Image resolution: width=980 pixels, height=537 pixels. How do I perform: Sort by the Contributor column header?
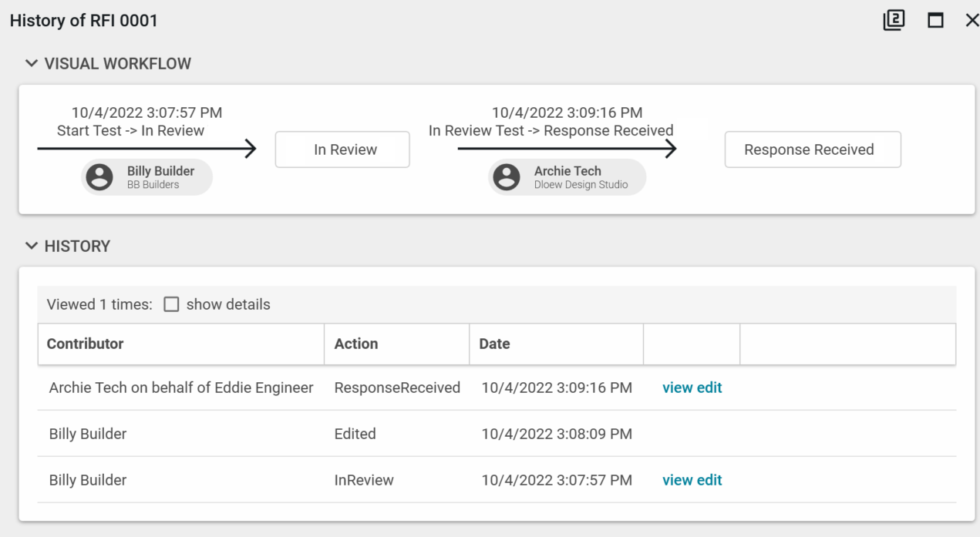click(85, 344)
